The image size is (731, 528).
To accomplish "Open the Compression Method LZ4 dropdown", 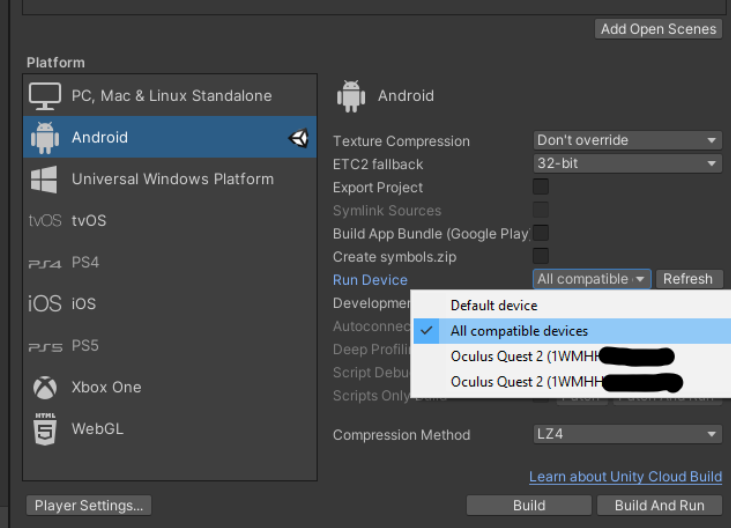I will (x=627, y=435).
